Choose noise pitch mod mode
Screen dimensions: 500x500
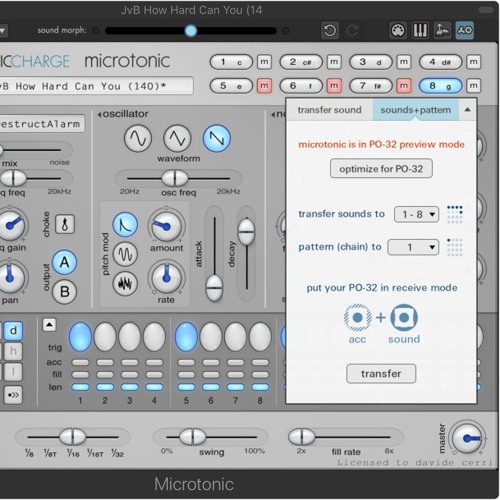pos(125,284)
